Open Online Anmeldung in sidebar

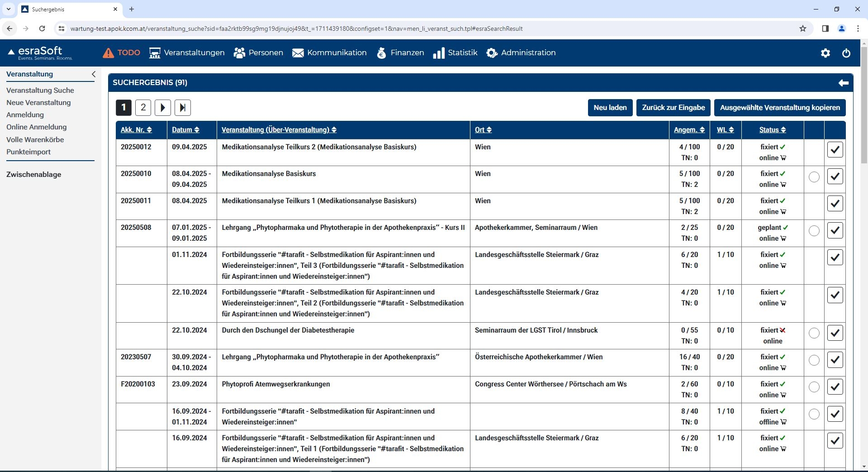pos(37,127)
